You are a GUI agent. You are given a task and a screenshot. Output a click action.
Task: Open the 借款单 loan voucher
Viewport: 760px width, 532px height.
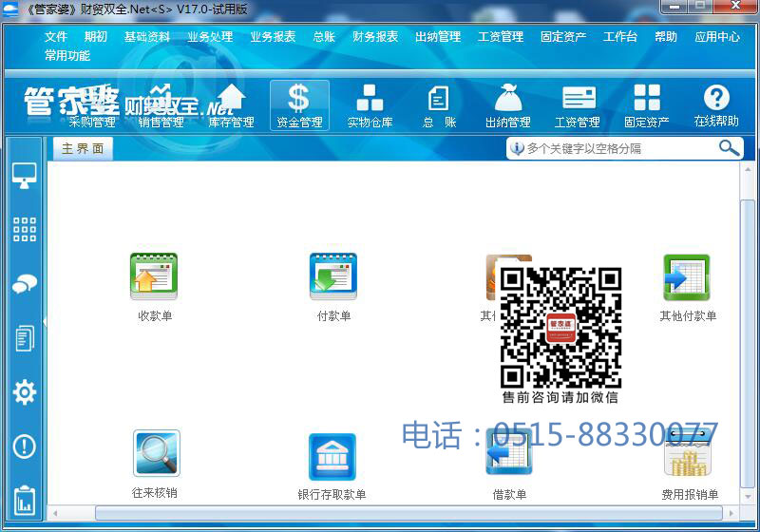pos(509,466)
